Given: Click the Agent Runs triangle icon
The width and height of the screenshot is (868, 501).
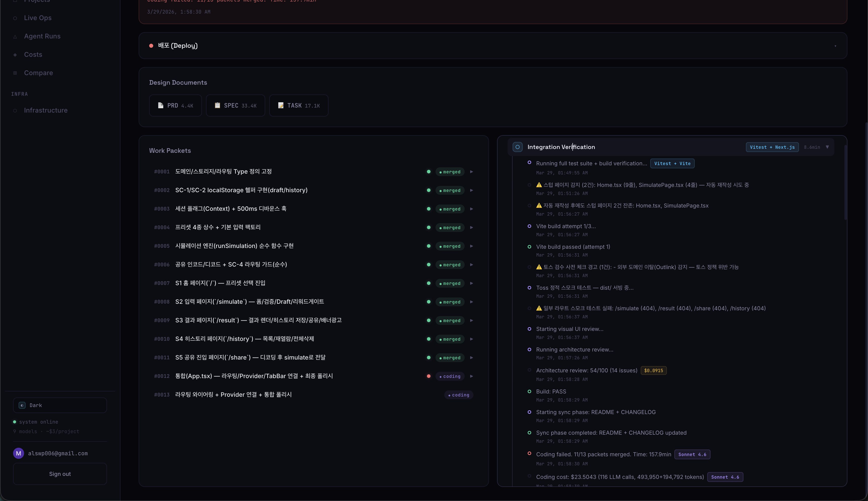Looking at the screenshot, I should click(15, 36).
